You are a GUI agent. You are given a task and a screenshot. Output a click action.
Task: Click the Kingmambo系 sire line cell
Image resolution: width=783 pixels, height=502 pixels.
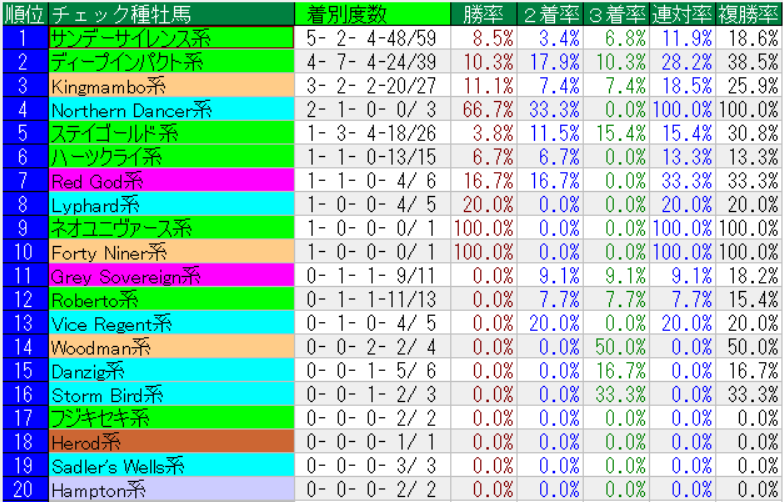point(172,85)
